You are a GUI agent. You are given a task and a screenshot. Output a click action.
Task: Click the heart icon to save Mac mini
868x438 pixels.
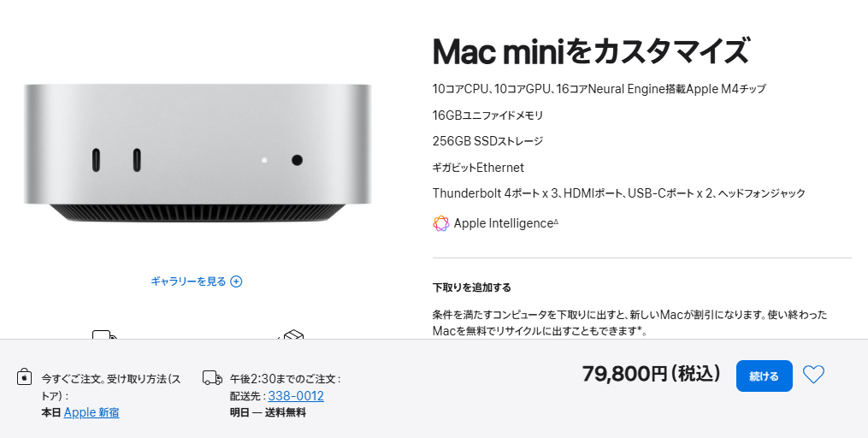coord(813,375)
